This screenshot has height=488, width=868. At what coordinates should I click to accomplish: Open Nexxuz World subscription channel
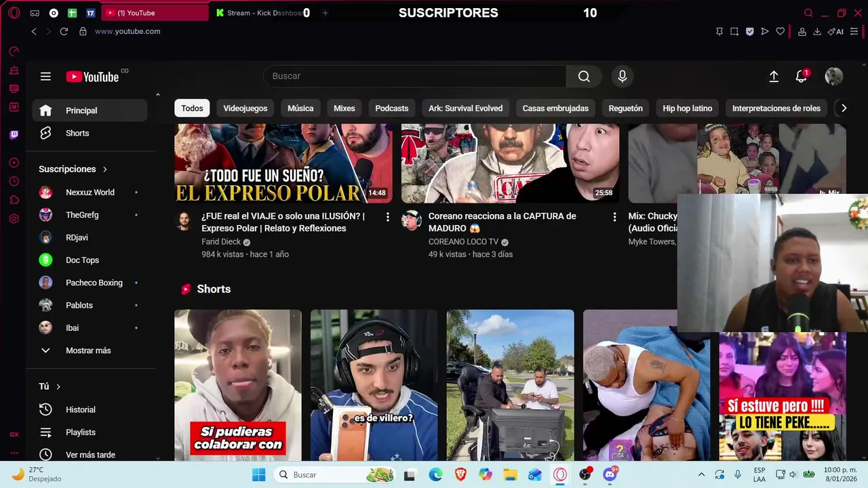click(x=90, y=192)
